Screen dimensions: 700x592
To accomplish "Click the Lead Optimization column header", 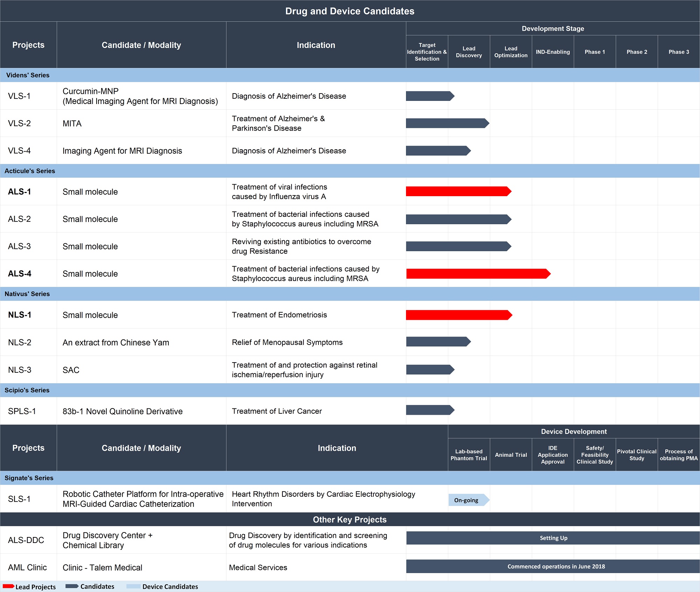I will (x=511, y=52).
